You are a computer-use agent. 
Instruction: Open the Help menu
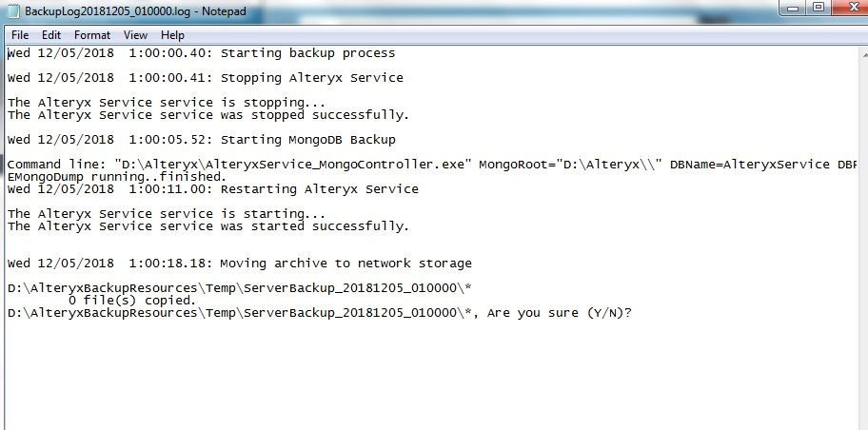pyautogui.click(x=172, y=35)
